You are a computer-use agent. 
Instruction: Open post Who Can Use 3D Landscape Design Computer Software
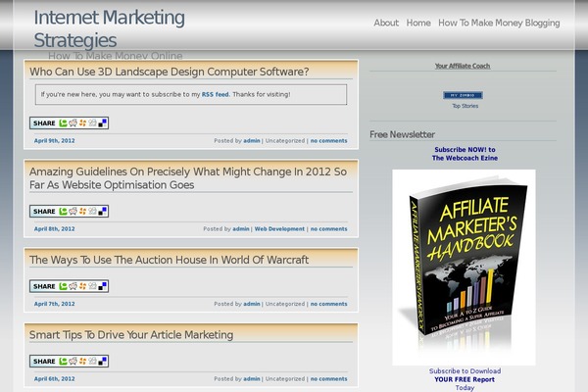[170, 72]
